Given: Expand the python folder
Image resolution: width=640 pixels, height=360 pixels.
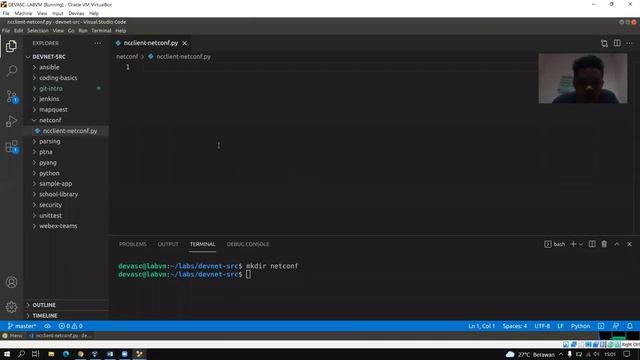Looking at the screenshot, I should pos(49,173).
